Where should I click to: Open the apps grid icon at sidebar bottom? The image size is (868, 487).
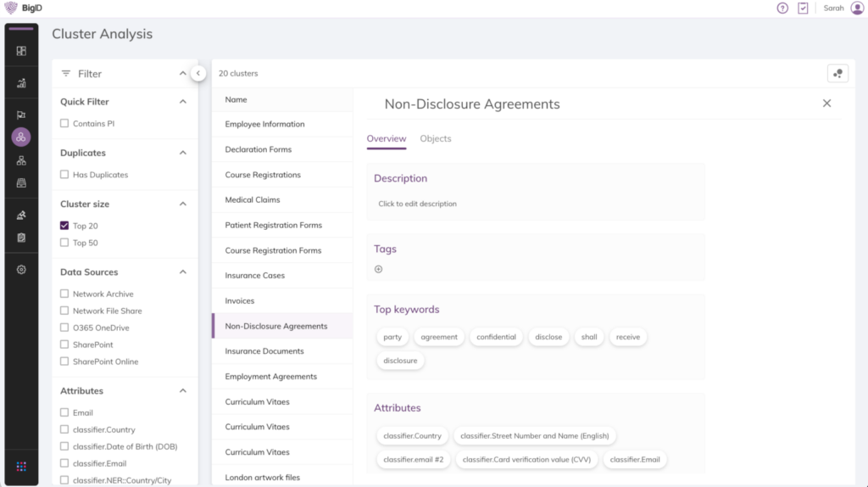click(x=21, y=466)
